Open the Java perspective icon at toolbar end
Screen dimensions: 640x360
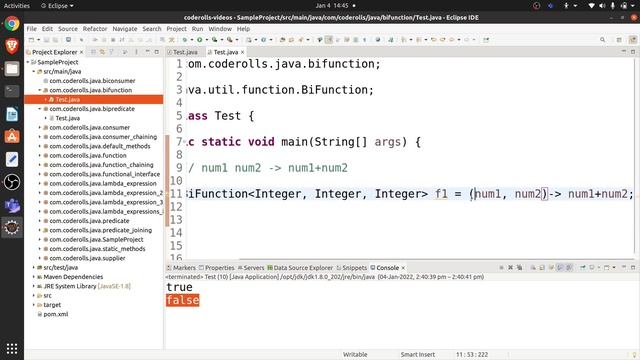click(632, 40)
